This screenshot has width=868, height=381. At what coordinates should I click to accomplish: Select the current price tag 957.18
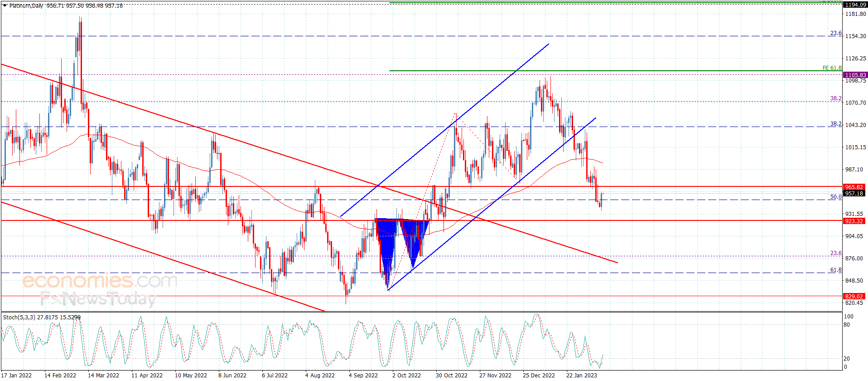(x=855, y=193)
